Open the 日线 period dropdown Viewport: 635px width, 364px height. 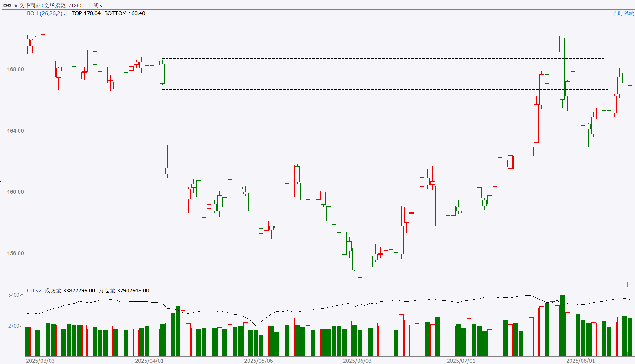(96, 6)
